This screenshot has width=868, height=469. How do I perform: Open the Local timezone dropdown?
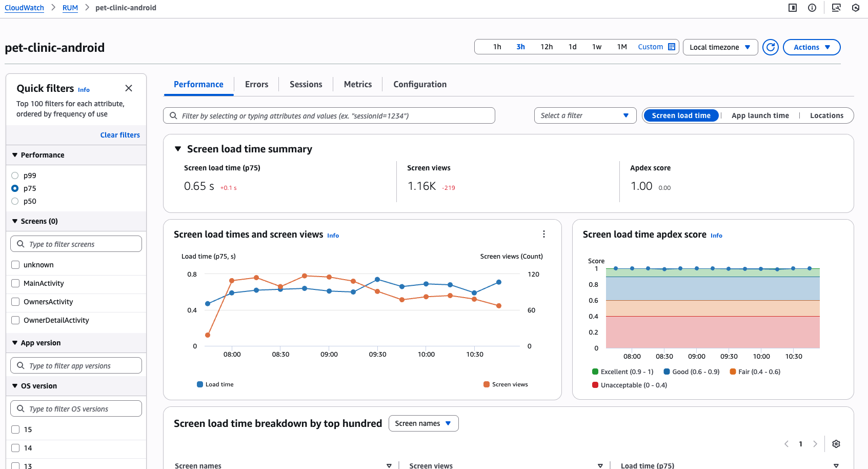(x=720, y=47)
